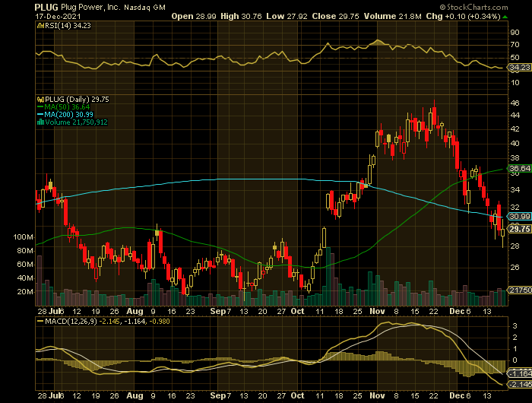Click Aug on the MACD panel date axis
Viewport: 532px width, 403px height.
pos(135,396)
